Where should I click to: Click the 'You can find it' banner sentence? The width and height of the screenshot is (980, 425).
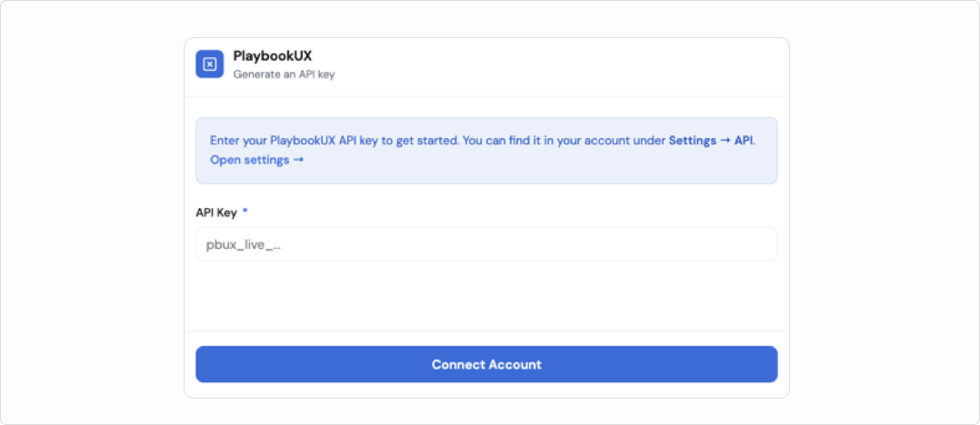tap(564, 141)
